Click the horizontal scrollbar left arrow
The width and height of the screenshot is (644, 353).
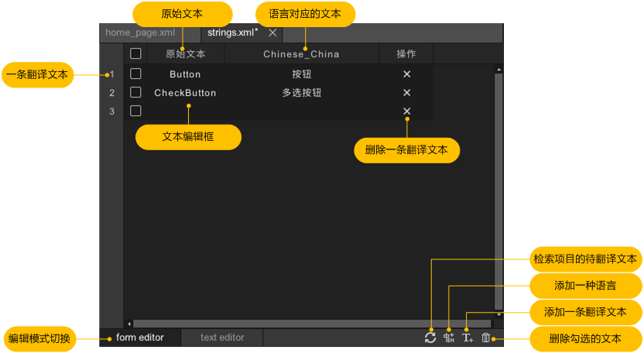point(129,324)
